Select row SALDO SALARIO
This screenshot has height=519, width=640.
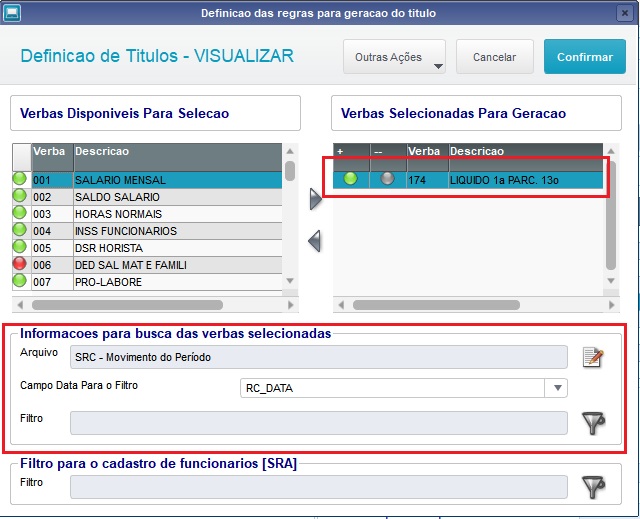coord(147,197)
